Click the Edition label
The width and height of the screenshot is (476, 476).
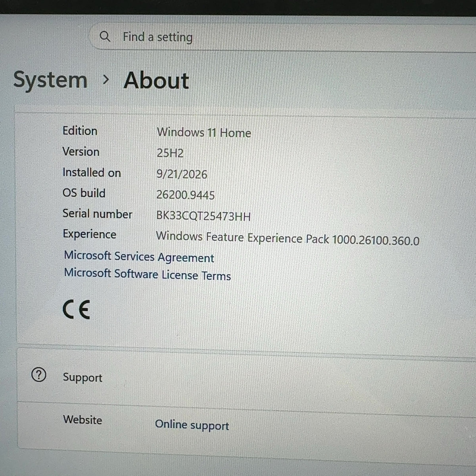click(80, 131)
